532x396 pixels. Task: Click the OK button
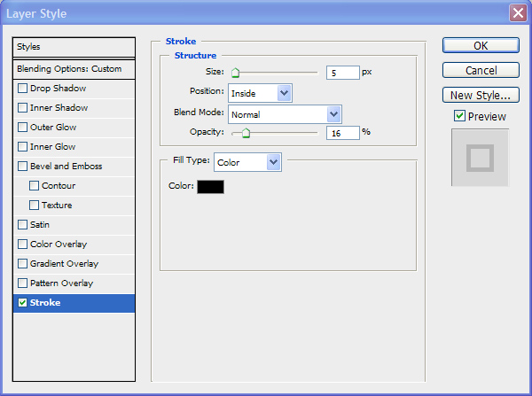tap(481, 45)
